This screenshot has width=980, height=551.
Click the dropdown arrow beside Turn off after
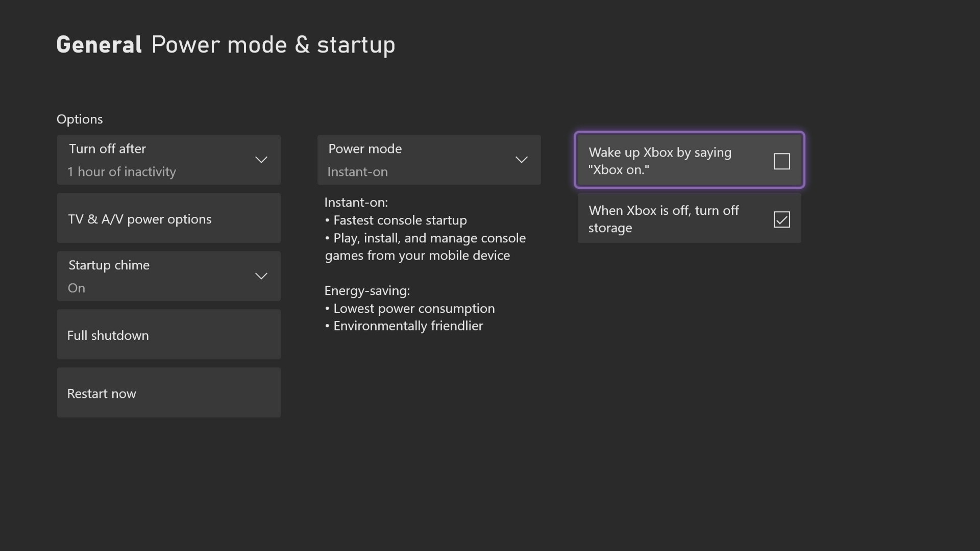coord(261,159)
